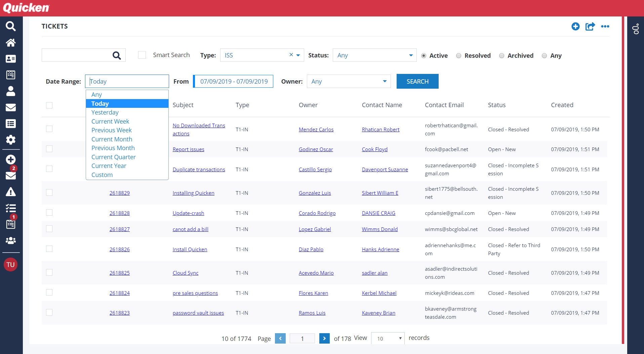The width and height of the screenshot is (644, 354).
Task: Expand the Status dropdown
Action: pyautogui.click(x=374, y=55)
